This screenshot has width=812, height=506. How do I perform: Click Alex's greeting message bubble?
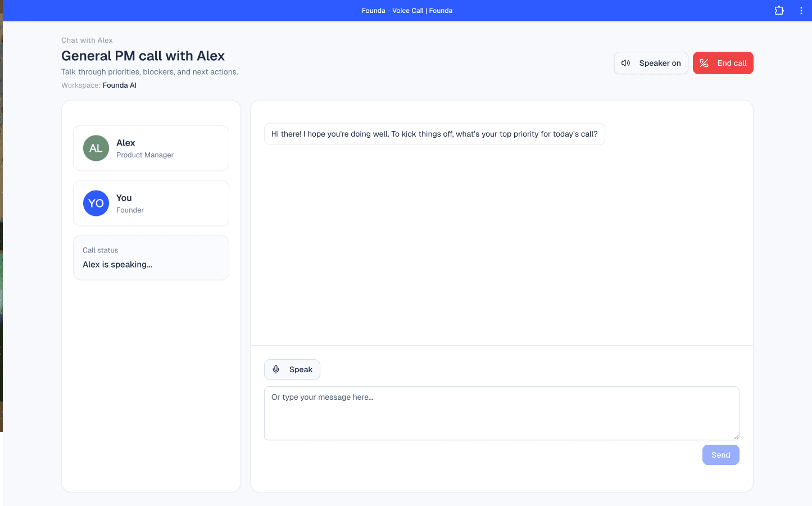tap(434, 134)
